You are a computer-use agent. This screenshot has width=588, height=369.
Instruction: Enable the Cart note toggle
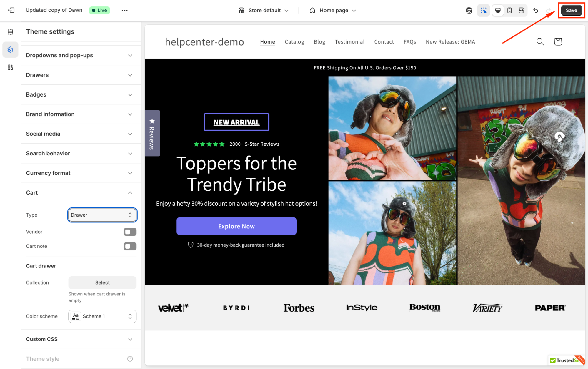pyautogui.click(x=130, y=246)
